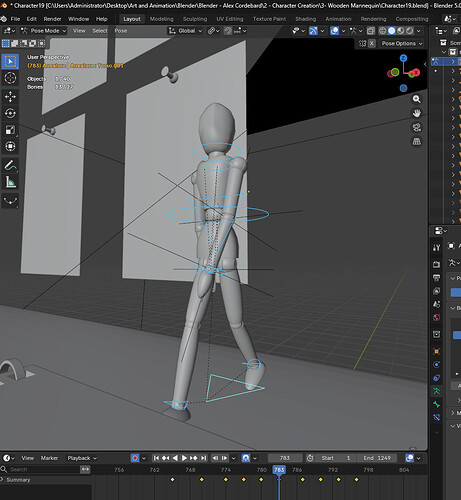Switch perspective orthographic grid icon
461x500 pixels.
[x=416, y=142]
